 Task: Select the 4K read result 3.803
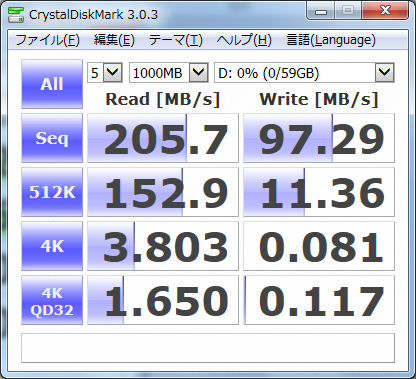point(163,246)
